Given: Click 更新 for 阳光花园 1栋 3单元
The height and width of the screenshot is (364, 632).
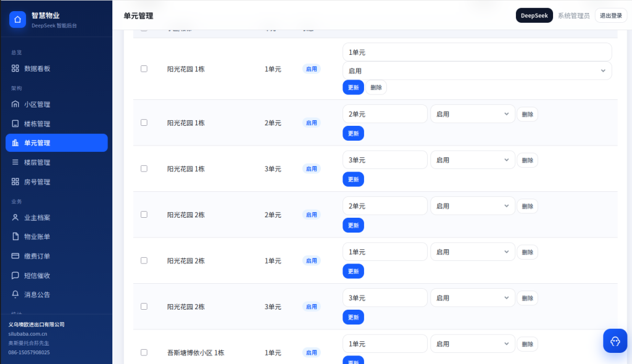Looking at the screenshot, I should coord(353,179).
